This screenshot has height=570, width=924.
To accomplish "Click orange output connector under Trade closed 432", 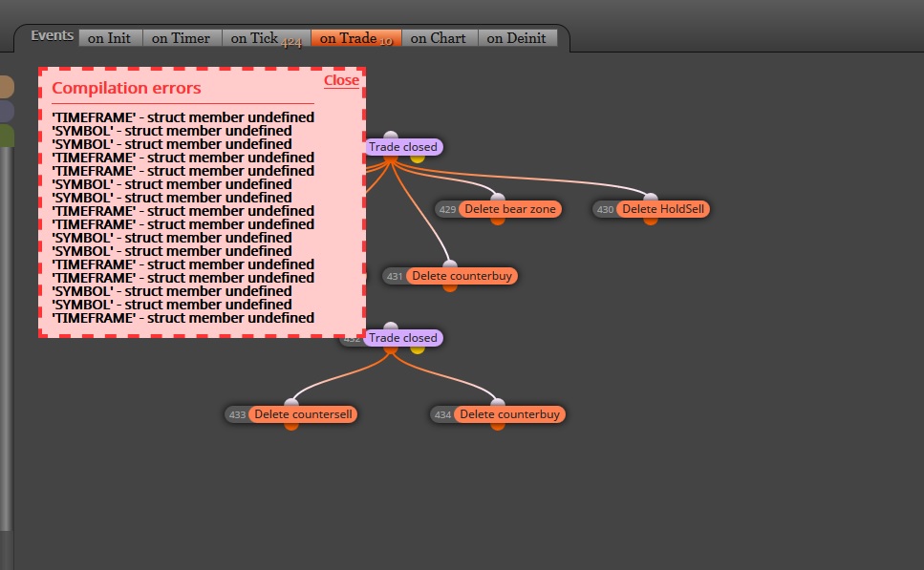I will [x=391, y=349].
